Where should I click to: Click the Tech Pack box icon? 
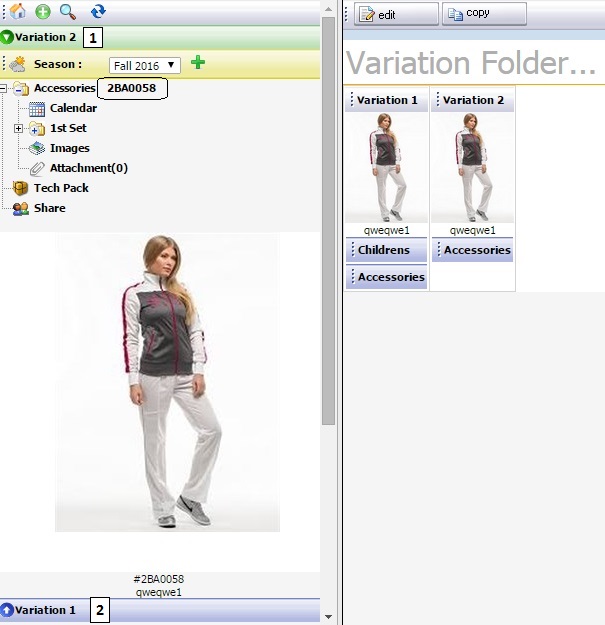click(x=21, y=188)
